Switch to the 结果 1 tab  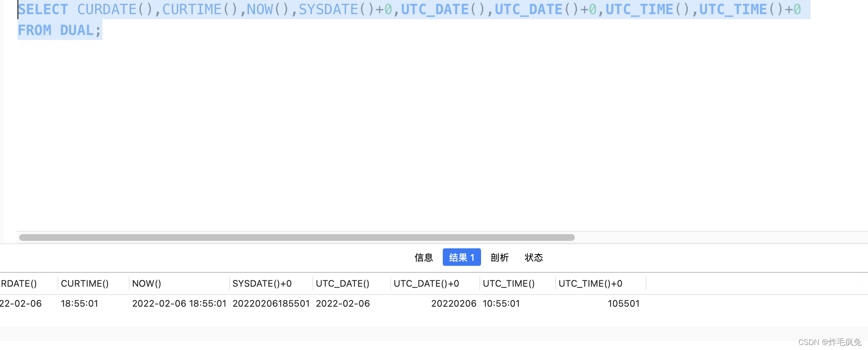(x=461, y=257)
